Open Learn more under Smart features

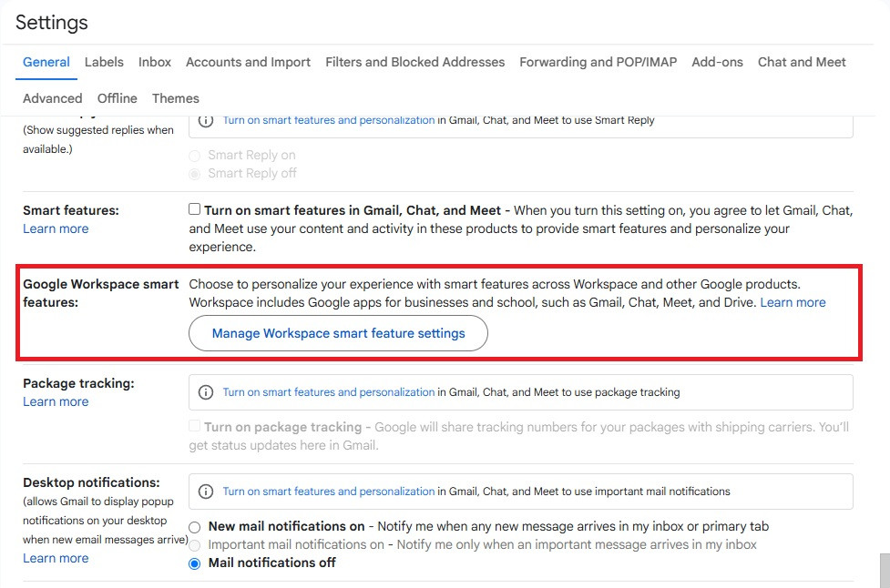click(x=56, y=229)
